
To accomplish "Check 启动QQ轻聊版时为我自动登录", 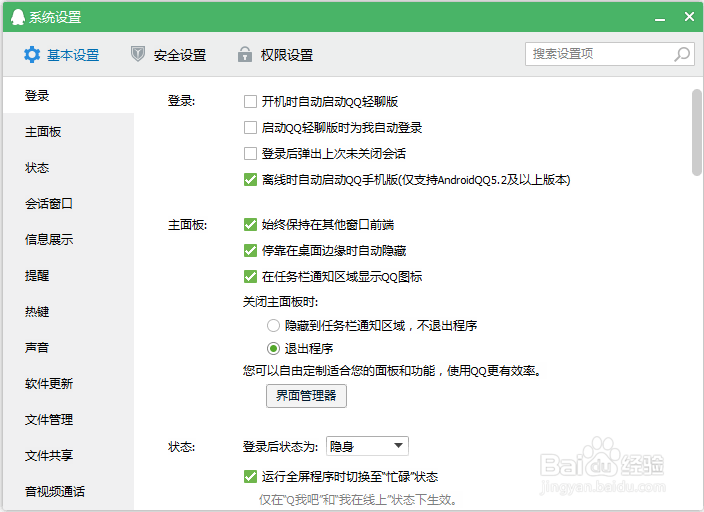I will click(x=251, y=128).
